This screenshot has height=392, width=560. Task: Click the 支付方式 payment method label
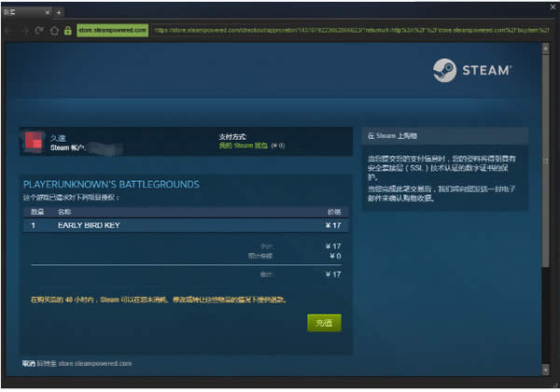coord(232,137)
